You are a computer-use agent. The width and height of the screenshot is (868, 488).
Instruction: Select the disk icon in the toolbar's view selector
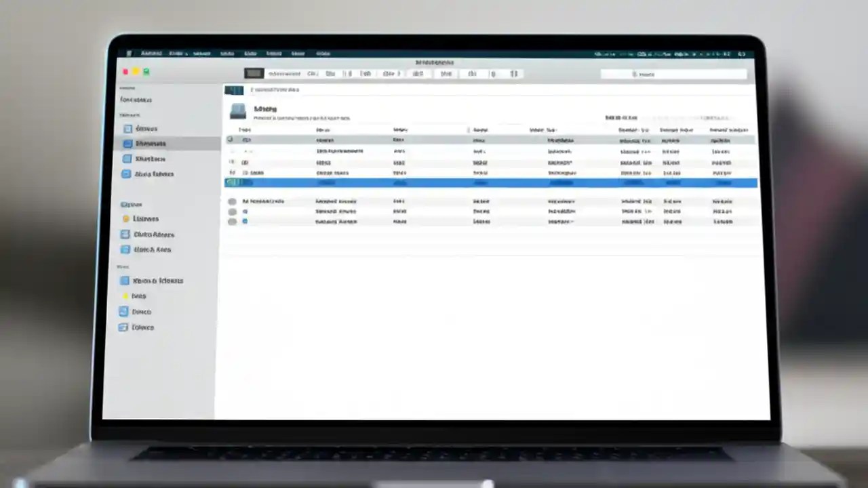pyautogui.click(x=254, y=73)
